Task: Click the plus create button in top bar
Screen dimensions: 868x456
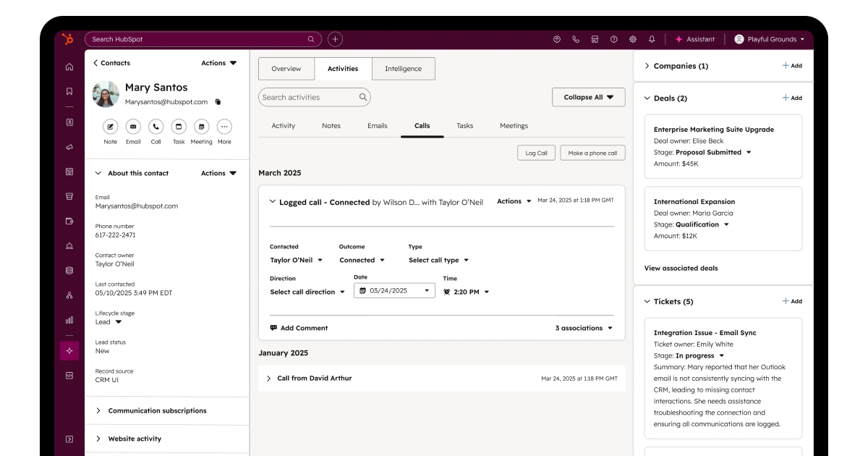Action: [335, 39]
